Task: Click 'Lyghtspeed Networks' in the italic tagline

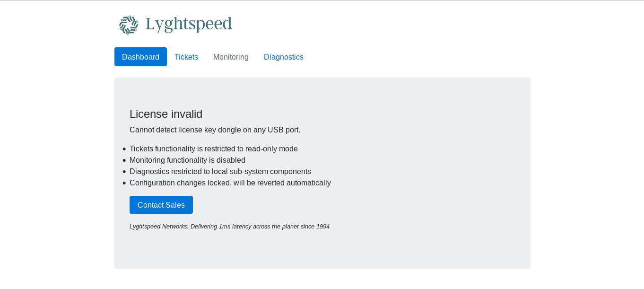Action: click(159, 227)
